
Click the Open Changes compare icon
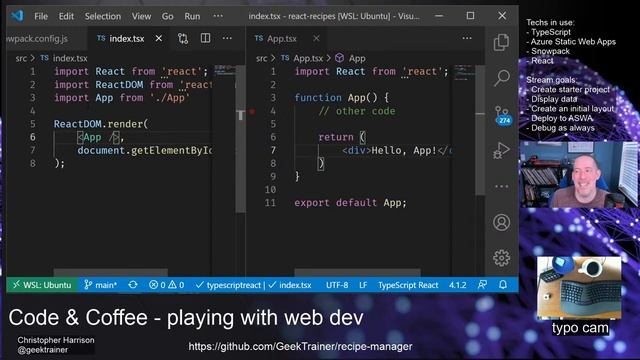[x=183, y=38]
